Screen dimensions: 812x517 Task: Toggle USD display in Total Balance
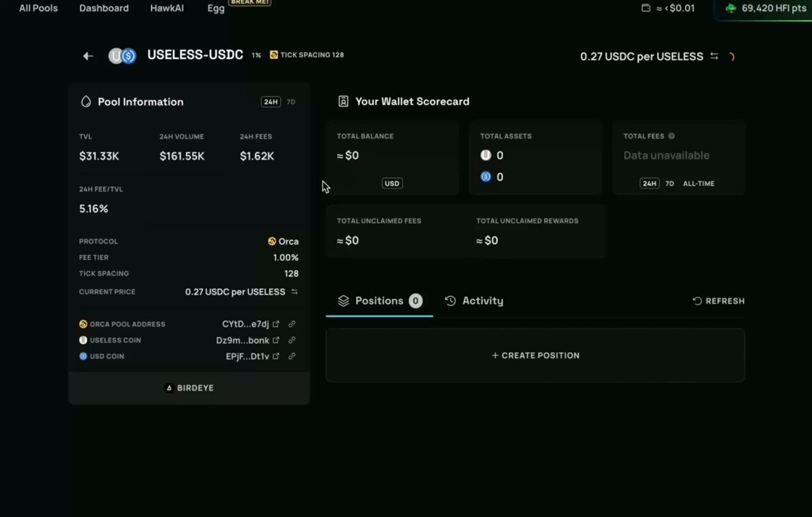coord(392,183)
